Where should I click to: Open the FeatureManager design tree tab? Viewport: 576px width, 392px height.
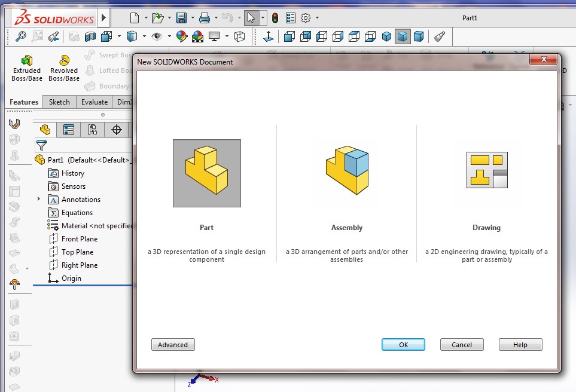pyautogui.click(x=45, y=130)
